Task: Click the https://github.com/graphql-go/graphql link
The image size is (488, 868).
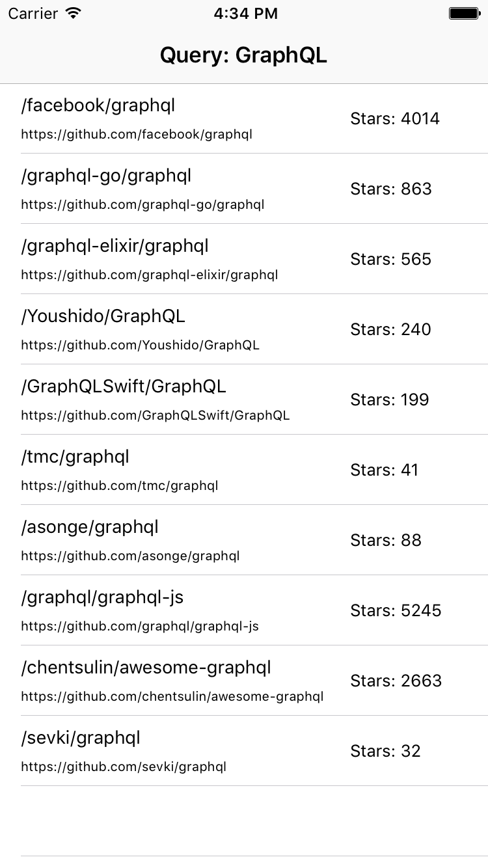Action: point(142,205)
